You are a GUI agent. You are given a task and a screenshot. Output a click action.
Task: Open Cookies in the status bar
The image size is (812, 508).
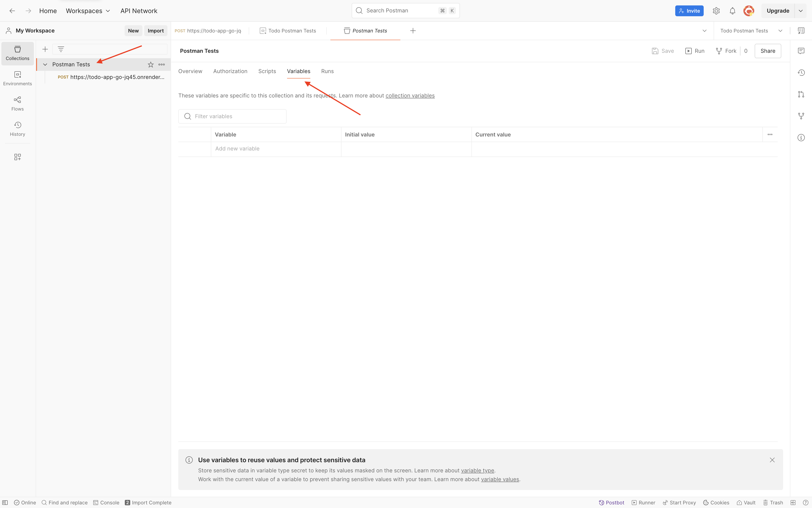716,503
